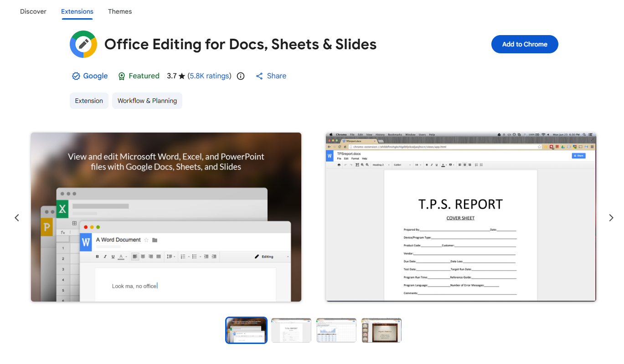This screenshot has width=624, height=364.
Task: Click the yellow PowerPoint P icon in the promo image
Action: click(x=46, y=226)
